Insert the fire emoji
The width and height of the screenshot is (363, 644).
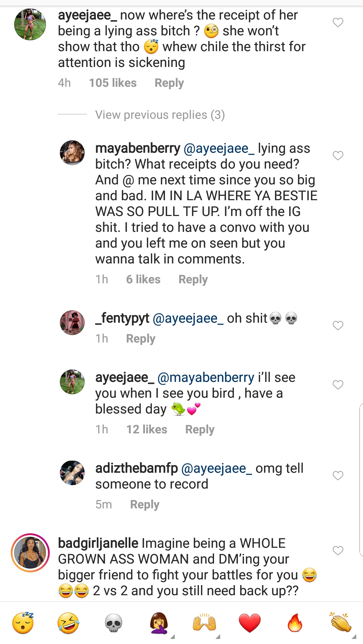pos(295,623)
